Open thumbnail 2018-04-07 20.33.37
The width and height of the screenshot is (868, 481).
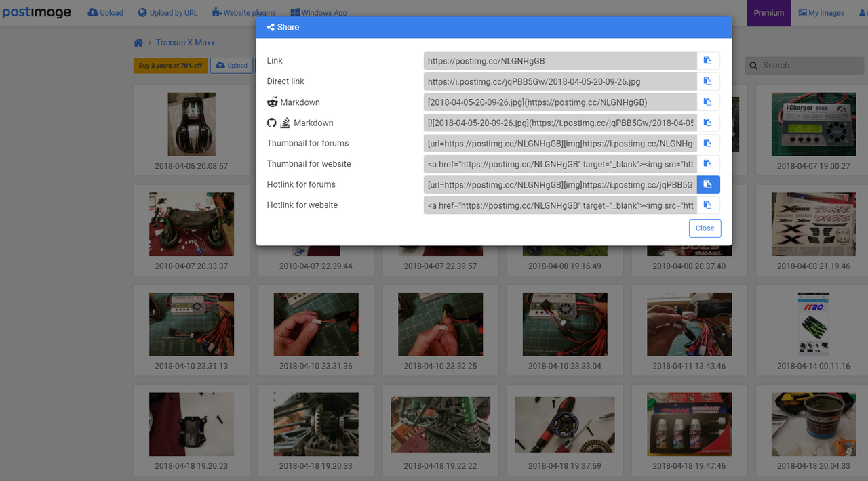191,224
